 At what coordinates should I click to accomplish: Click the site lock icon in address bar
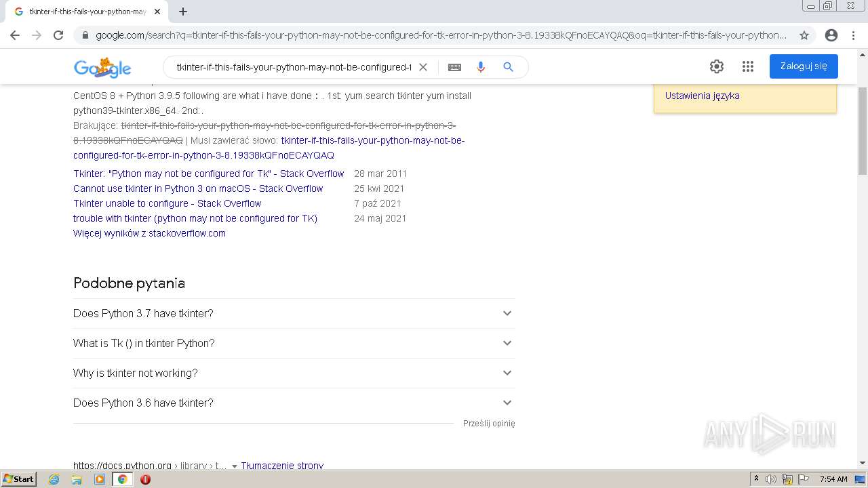point(85,35)
